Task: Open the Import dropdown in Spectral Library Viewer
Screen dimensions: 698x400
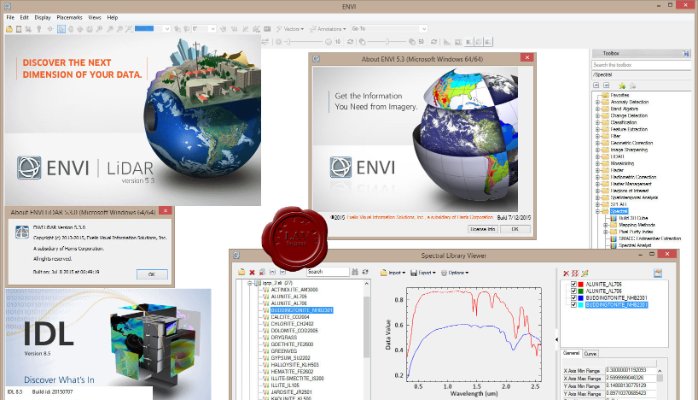Action: tap(392, 273)
